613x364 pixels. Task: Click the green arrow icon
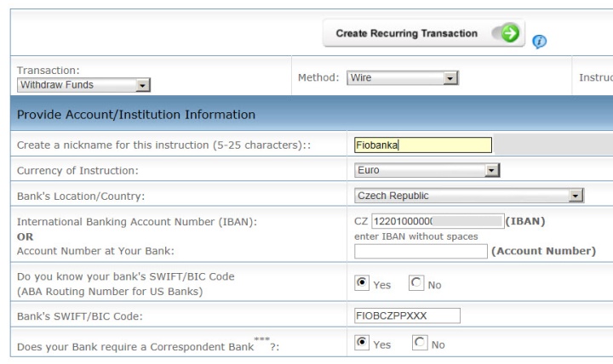[x=510, y=34]
